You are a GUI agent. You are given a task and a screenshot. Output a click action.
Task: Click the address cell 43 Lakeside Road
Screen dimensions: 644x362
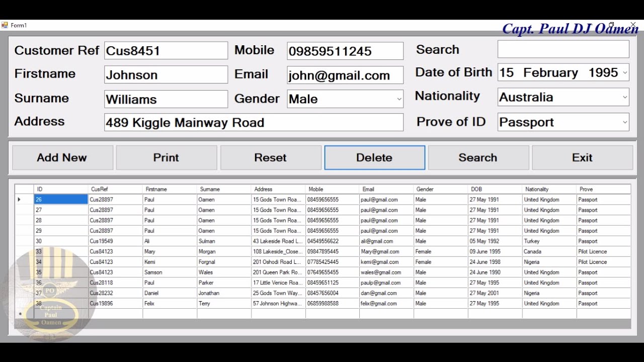278,241
